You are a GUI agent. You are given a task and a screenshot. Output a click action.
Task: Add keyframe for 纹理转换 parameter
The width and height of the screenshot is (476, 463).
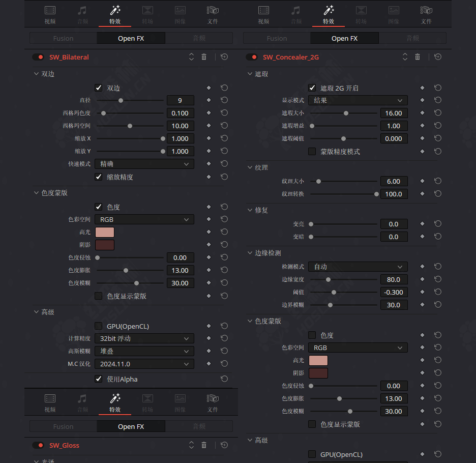point(422,194)
